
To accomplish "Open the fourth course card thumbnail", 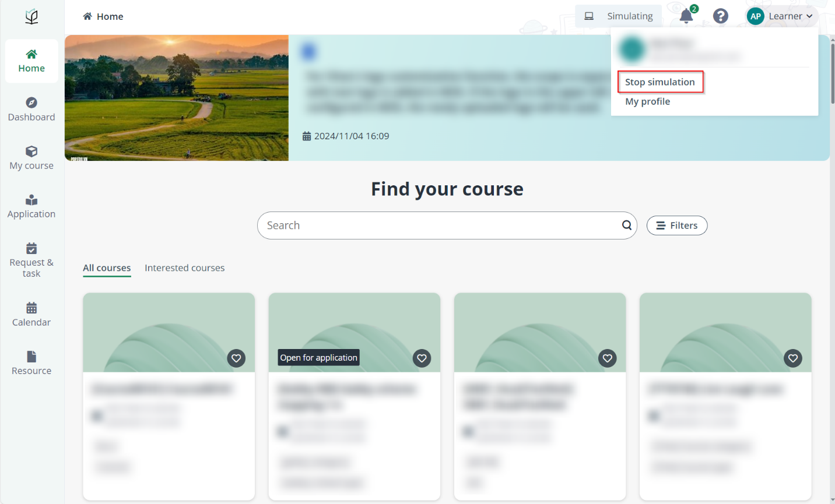I will click(725, 333).
